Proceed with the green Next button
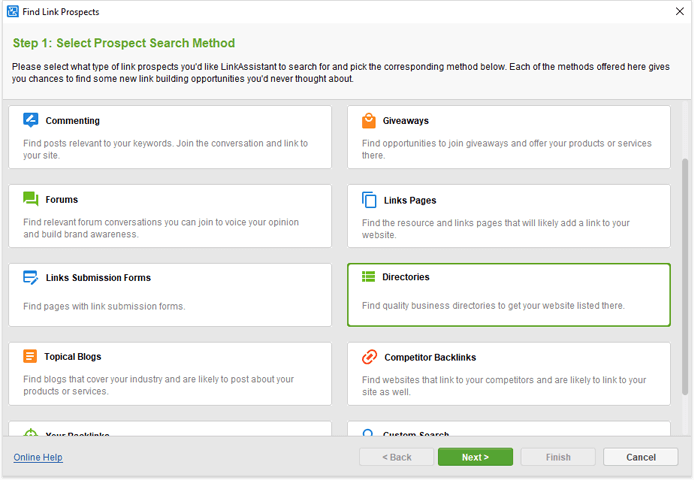 pyautogui.click(x=475, y=457)
